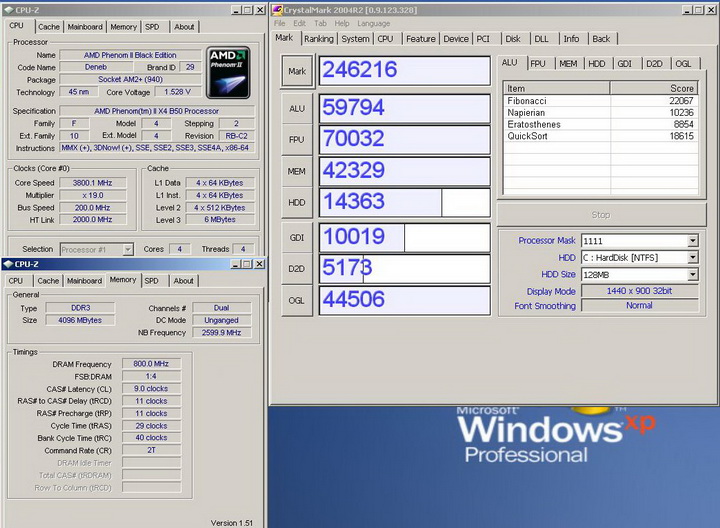Screen dimensions: 720x528
Task: Run the ALU benchmark button
Action: (297, 109)
